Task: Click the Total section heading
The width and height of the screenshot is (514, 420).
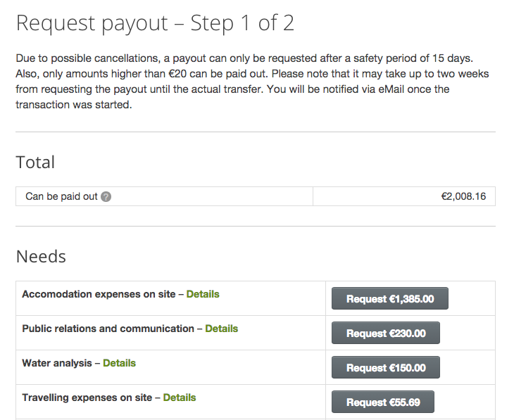Action: click(35, 163)
